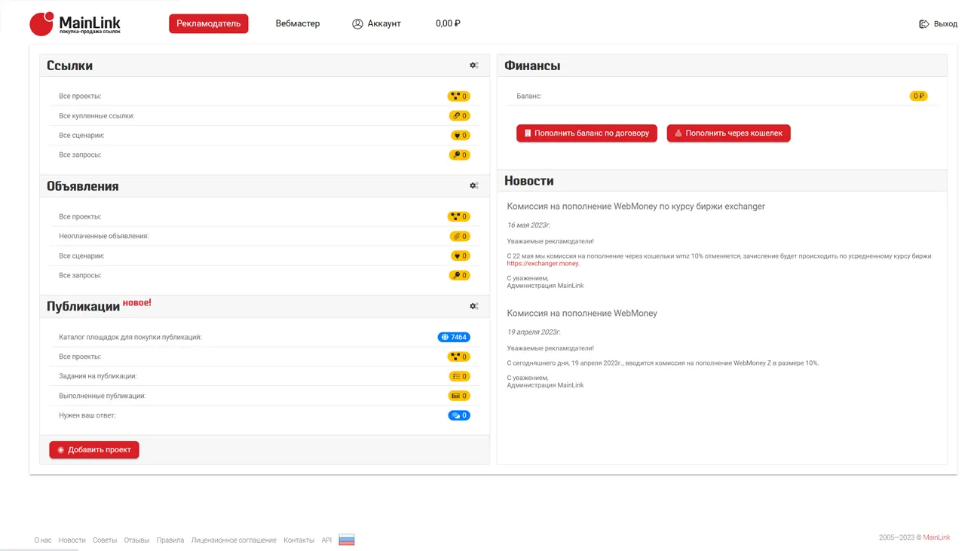Click Неоплаченные объявления count badge
Viewport: 980px width, 551px height.
459,236
